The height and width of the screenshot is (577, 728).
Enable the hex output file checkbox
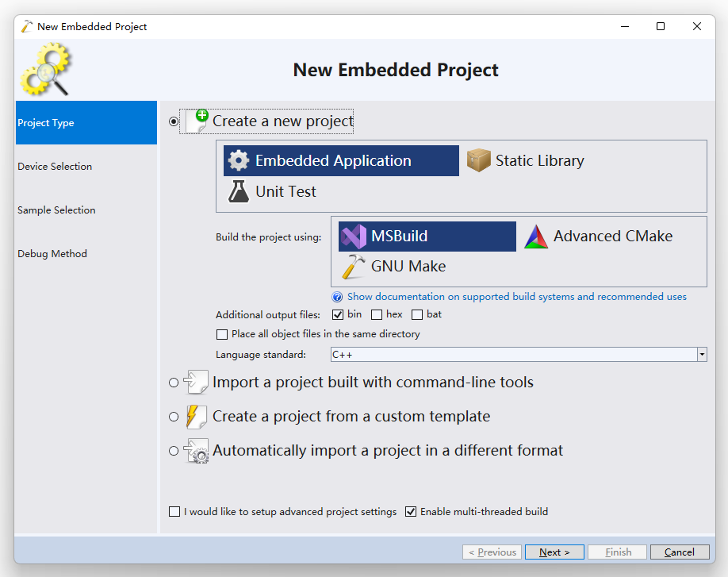pyautogui.click(x=377, y=315)
